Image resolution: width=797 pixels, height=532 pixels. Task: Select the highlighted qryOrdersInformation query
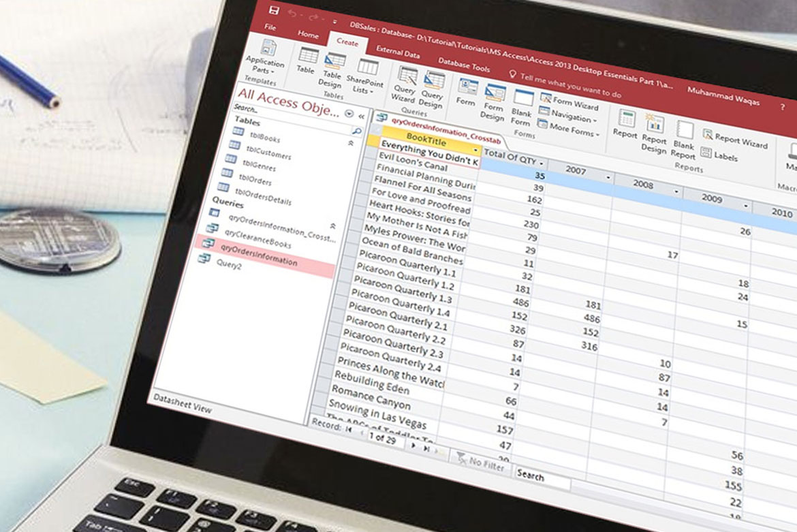(x=267, y=255)
